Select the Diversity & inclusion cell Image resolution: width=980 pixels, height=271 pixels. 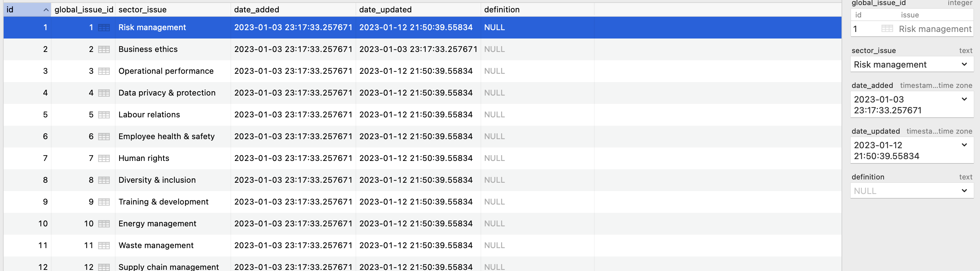157,180
